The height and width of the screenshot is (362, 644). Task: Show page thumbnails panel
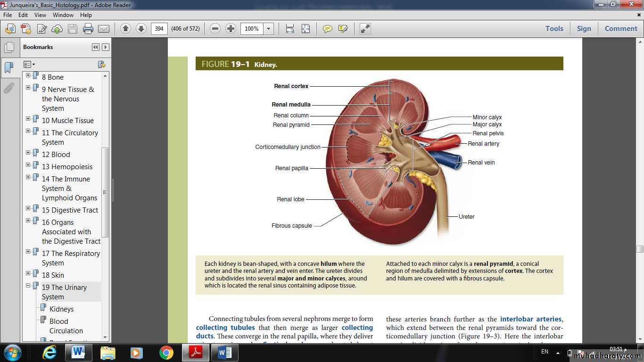click(x=8, y=47)
